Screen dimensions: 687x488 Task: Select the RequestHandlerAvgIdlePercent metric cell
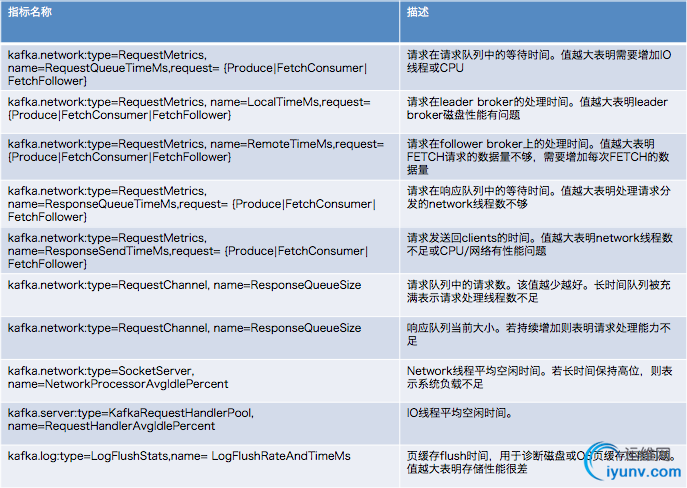click(200, 424)
